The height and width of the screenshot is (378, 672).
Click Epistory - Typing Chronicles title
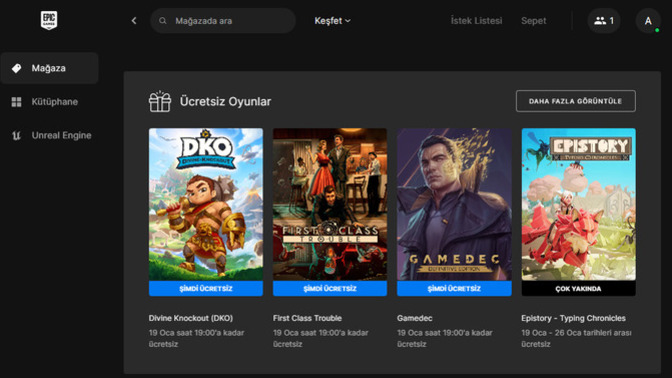tap(573, 318)
